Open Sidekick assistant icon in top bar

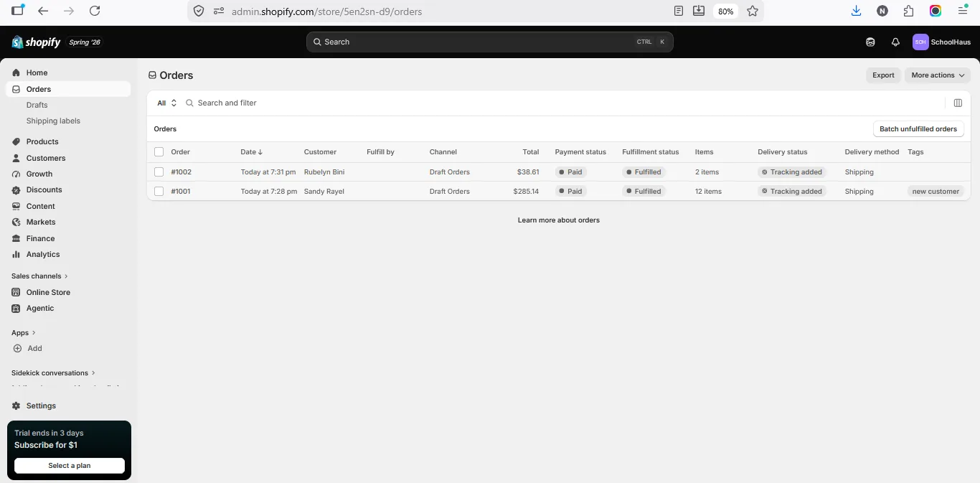(870, 42)
